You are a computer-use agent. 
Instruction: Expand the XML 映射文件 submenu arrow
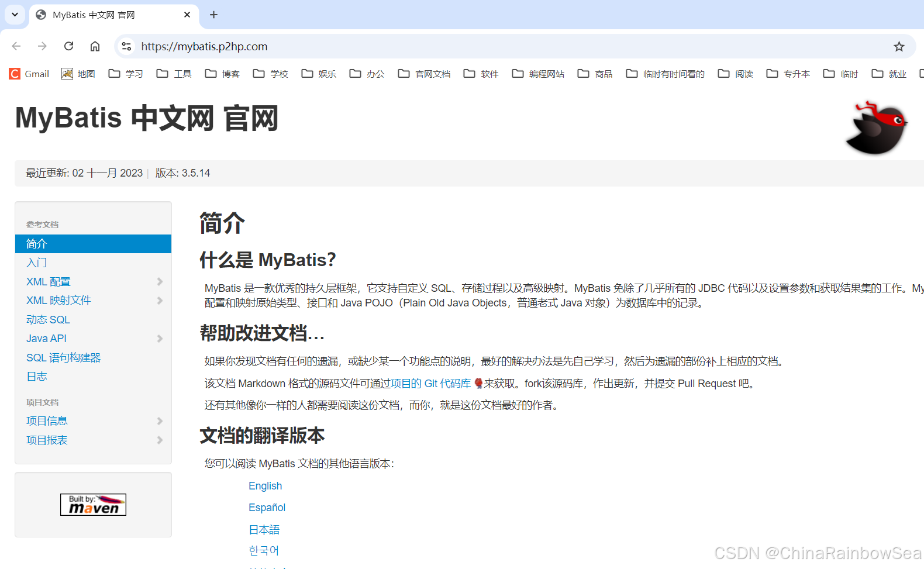tap(160, 301)
